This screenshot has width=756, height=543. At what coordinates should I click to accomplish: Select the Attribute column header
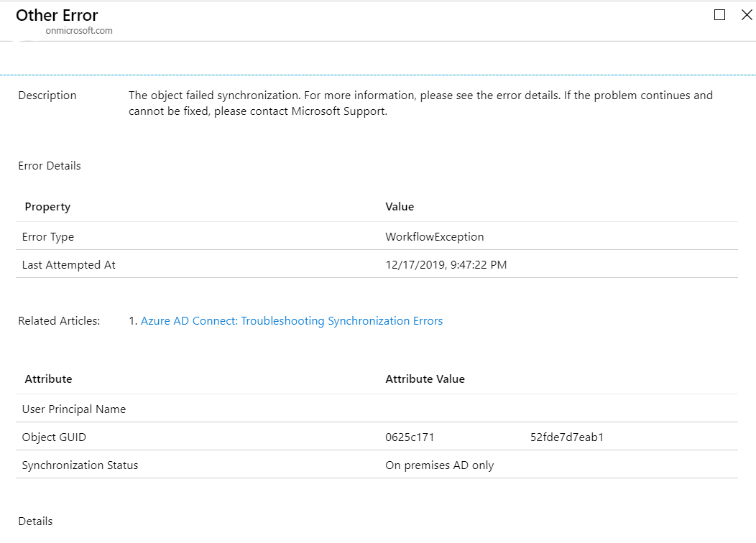pos(48,379)
